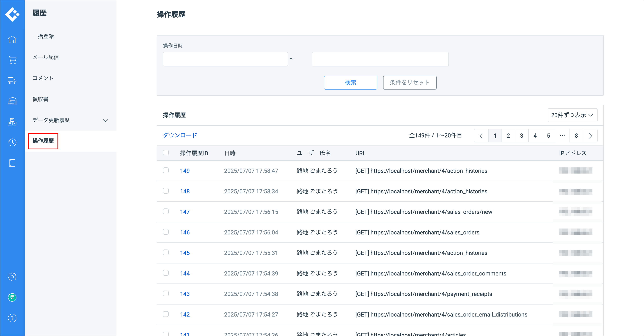Open history record link 144
Image resolution: width=644 pixels, height=336 pixels.
[x=185, y=273]
